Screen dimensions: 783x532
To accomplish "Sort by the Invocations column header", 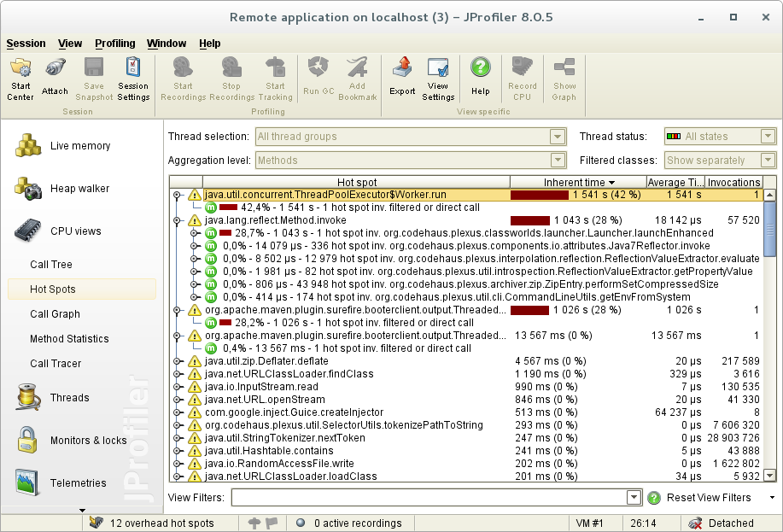I will tap(733, 183).
